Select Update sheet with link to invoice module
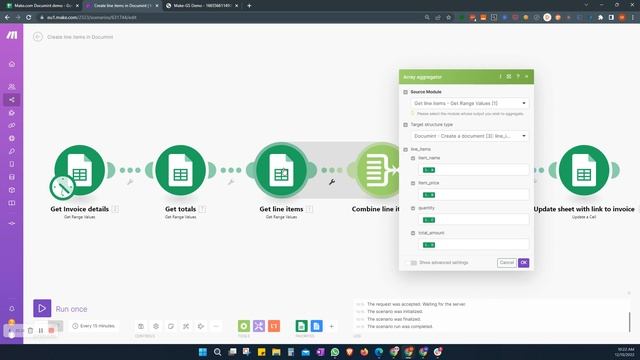640x360 pixels. [x=584, y=170]
